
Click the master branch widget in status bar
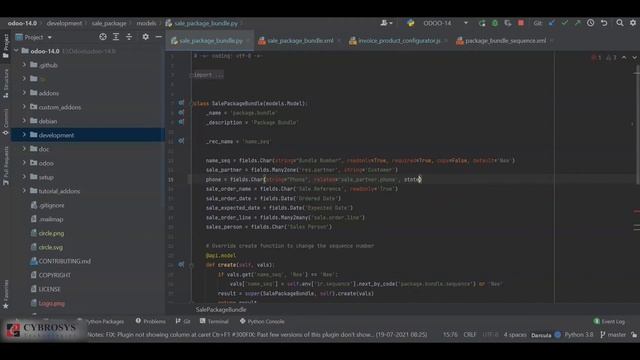pos(613,335)
